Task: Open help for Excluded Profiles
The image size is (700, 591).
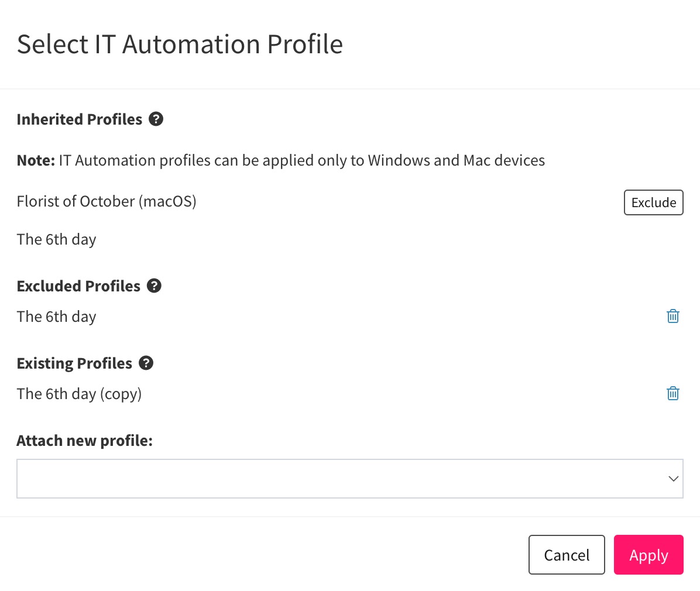Action: [154, 286]
